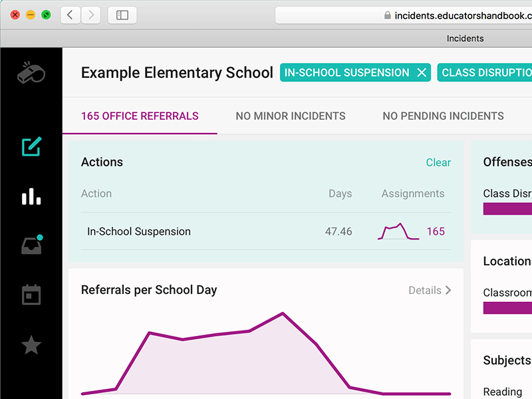Click the 165 assignments count link
The width and height of the screenshot is (532, 399).
[436, 231]
